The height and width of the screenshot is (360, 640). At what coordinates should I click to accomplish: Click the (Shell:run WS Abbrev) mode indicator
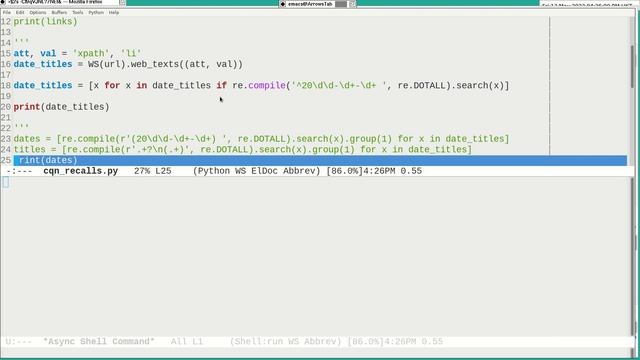point(285,342)
